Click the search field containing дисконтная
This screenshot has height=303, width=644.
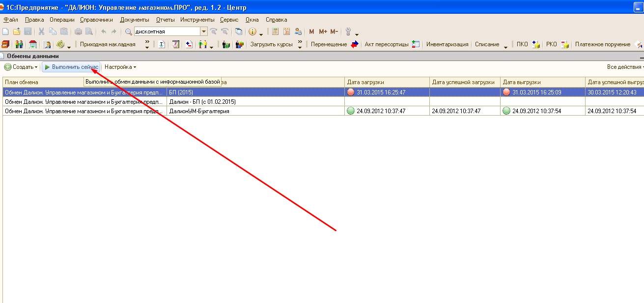pyautogui.click(x=166, y=31)
